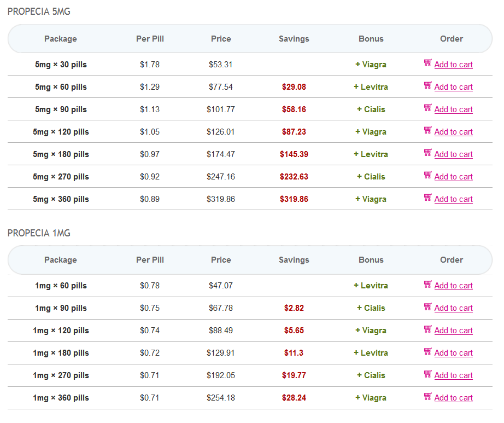Click the cart icon for 5mg × 90 pills
This screenshot has width=504, height=423.
427,108
